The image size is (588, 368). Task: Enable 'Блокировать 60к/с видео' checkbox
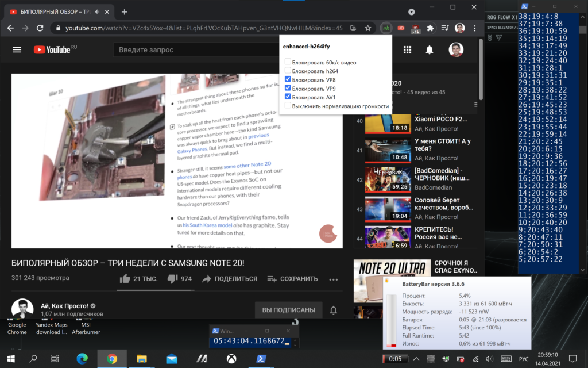click(x=288, y=62)
